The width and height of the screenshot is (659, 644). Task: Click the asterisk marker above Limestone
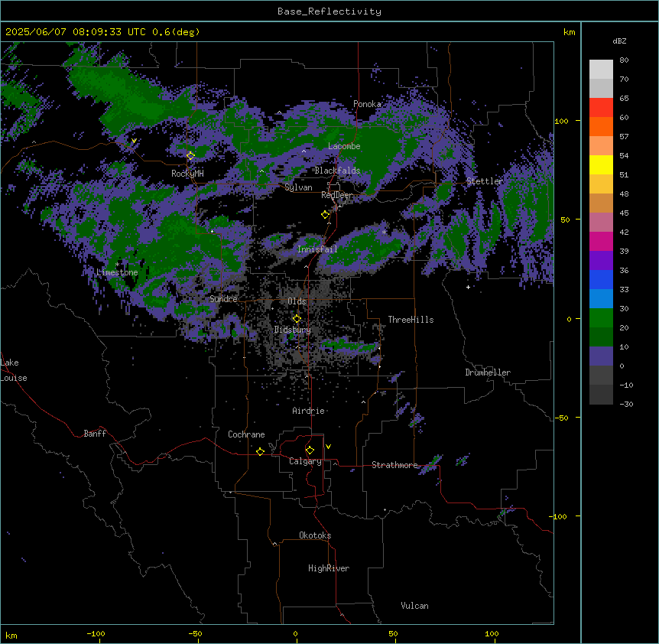click(x=118, y=265)
